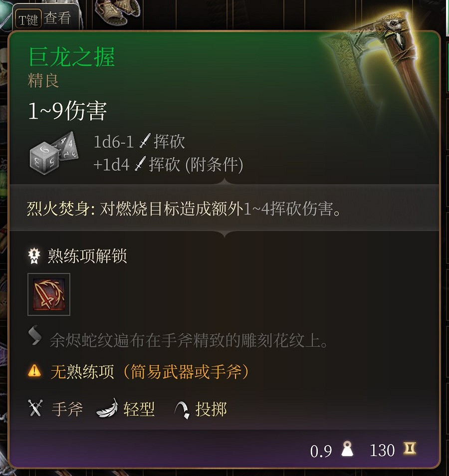Click the weight icon beside 0.9
Viewport: 449px width, 476px height.
pyautogui.click(x=347, y=449)
